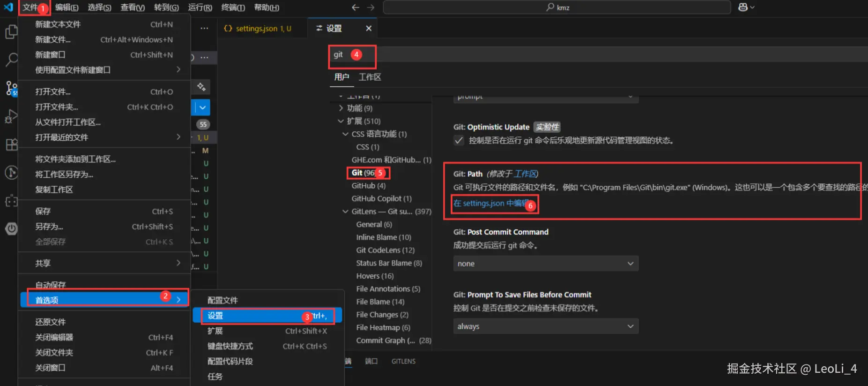Viewport: 868px width, 386px height.
Task: Open the Source Control view icon
Action: click(x=11, y=88)
